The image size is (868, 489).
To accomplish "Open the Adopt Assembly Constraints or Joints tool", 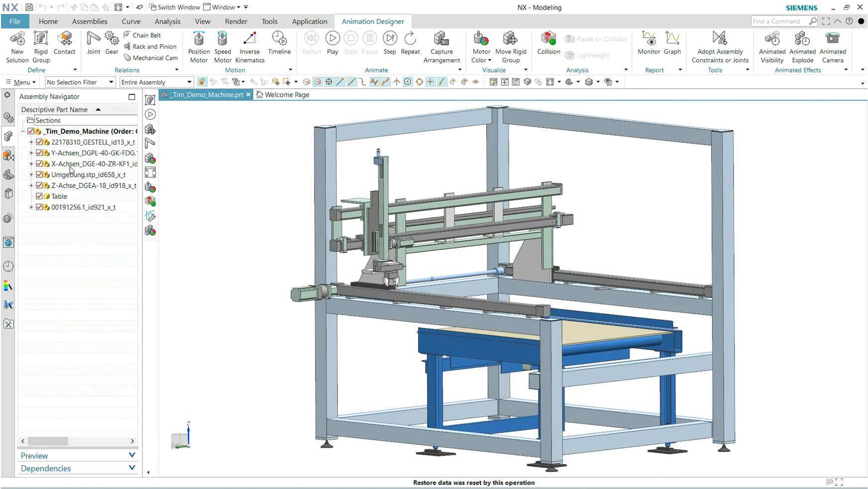I will 720,45.
